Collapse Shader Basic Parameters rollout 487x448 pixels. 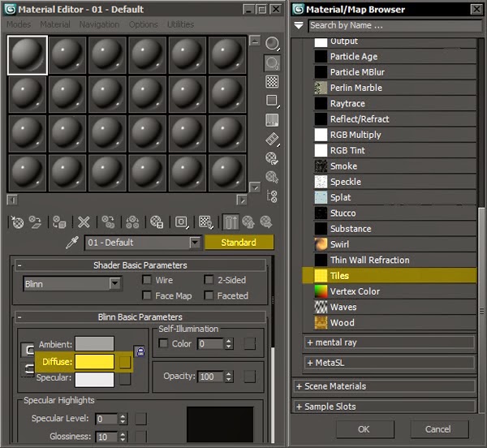tap(19, 265)
